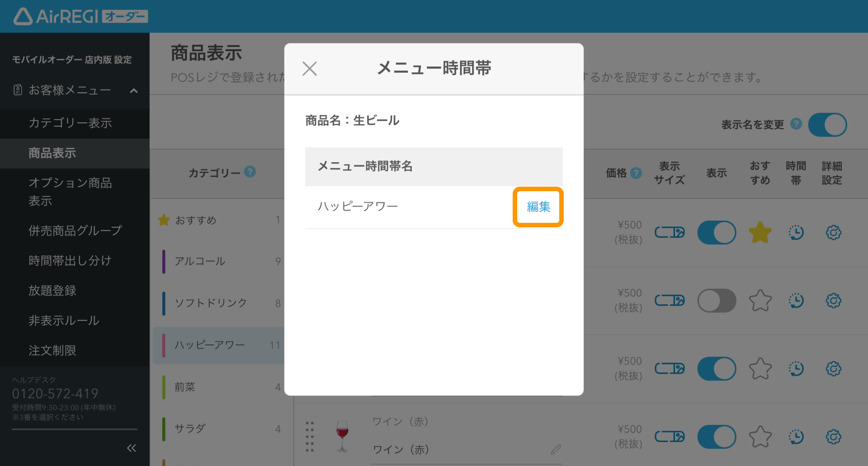Screen dimensions: 868x466
Task: Click the ハッピーアワー time slot name text
Action: click(357, 207)
